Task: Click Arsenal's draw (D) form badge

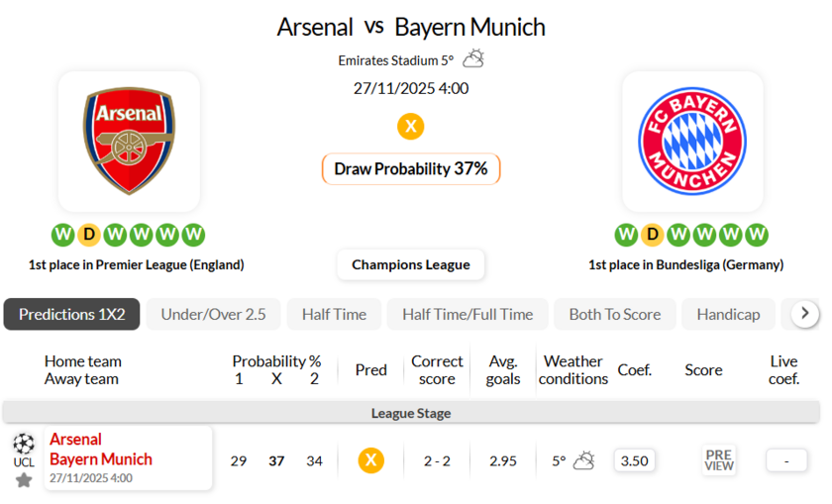Action: pyautogui.click(x=89, y=235)
